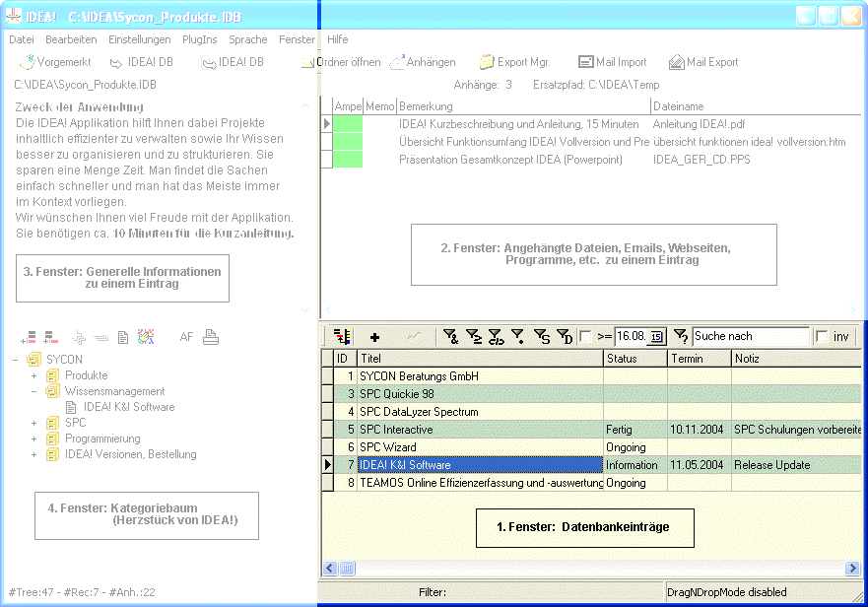The height and width of the screenshot is (607, 868).
Task: Click the first IDEA! DB toolbar icon
Action: tap(116, 63)
